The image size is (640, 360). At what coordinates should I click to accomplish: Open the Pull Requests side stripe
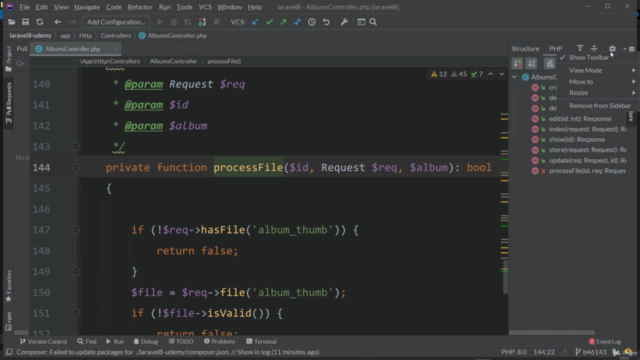(9, 103)
